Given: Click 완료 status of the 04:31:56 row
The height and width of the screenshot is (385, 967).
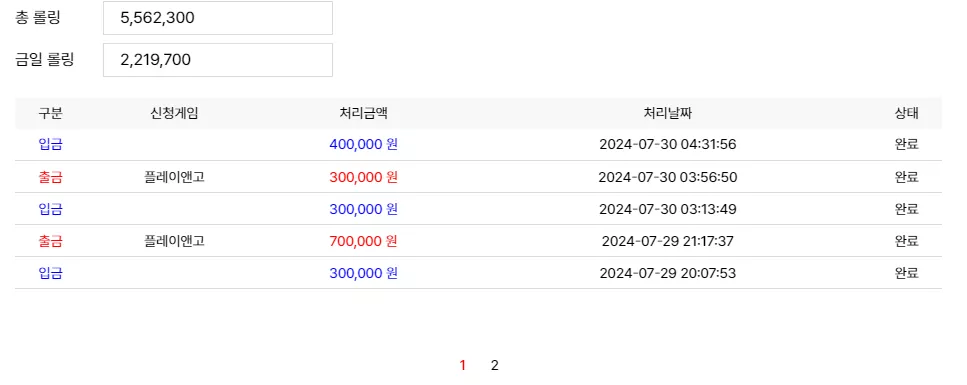Looking at the screenshot, I should tap(907, 144).
